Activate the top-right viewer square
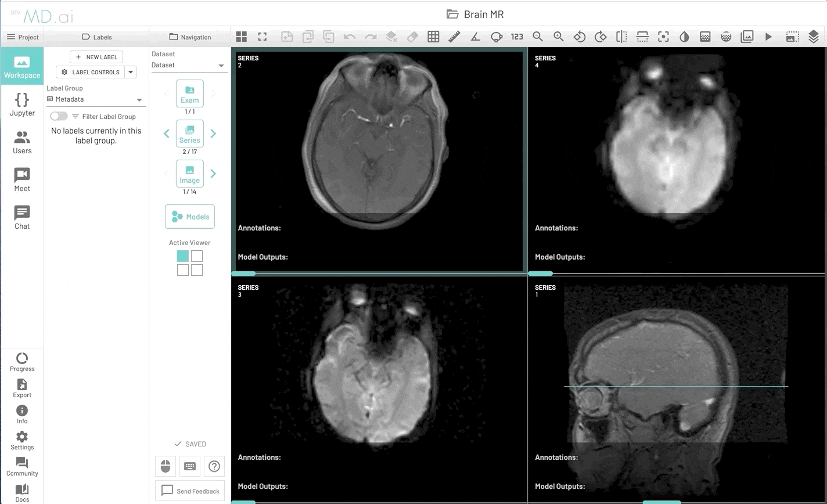This screenshot has height=504, width=827. (197, 256)
